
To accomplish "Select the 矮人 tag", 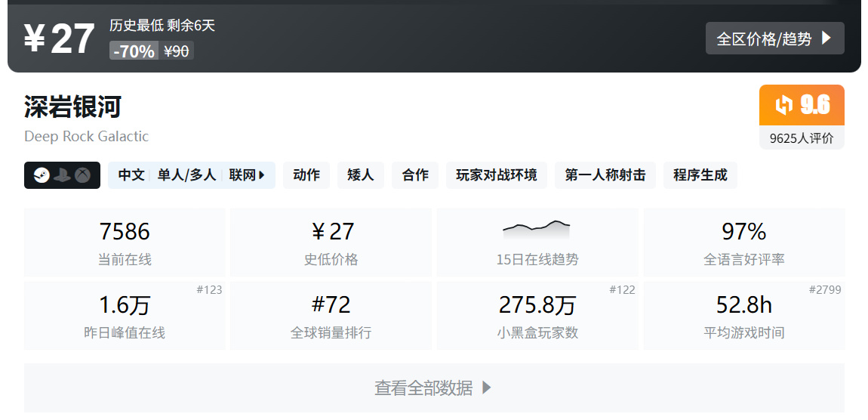I will coord(360,175).
